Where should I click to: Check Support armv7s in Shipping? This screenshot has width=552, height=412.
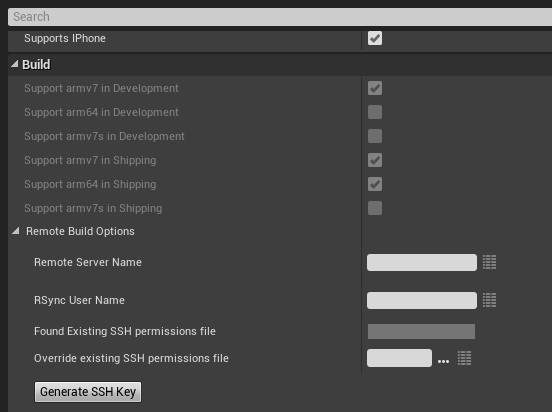click(x=375, y=208)
